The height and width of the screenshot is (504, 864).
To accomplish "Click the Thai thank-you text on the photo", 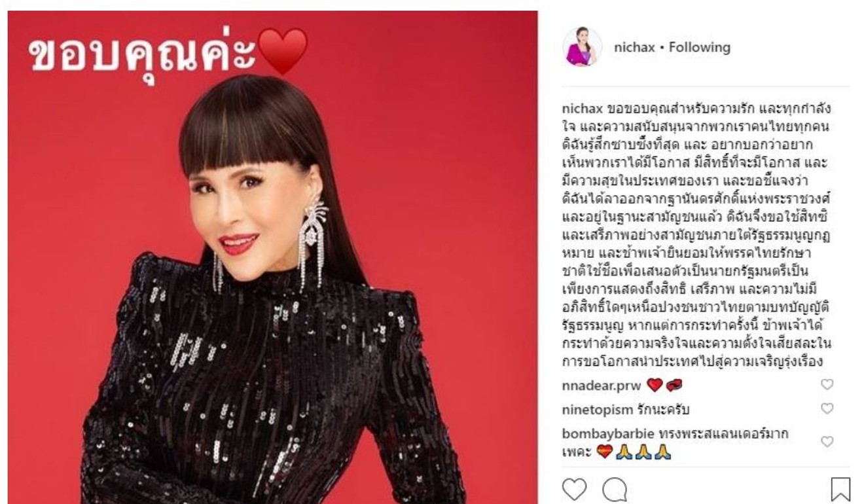I will pyautogui.click(x=143, y=52).
